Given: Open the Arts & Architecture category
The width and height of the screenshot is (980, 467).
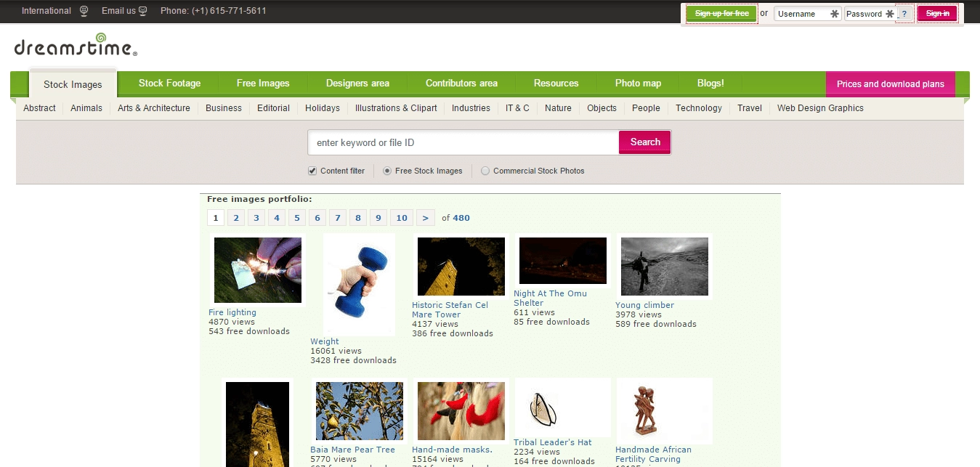Looking at the screenshot, I should [x=154, y=108].
